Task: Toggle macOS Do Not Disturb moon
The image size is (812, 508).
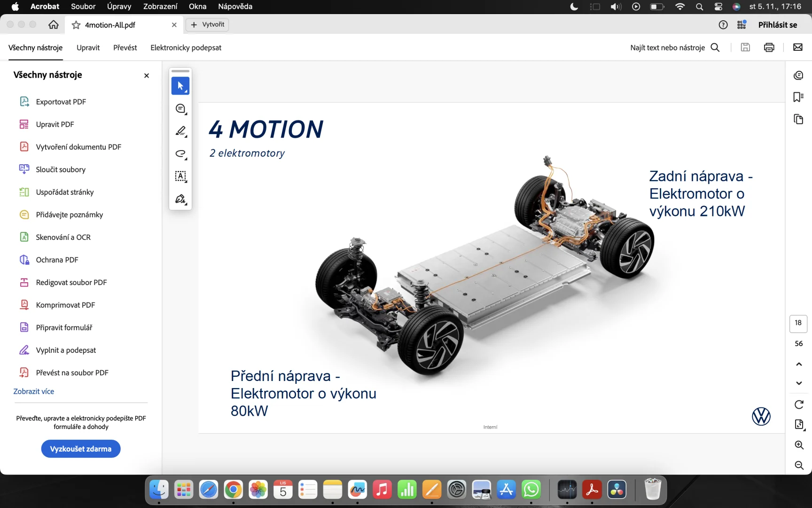Action: (x=574, y=7)
